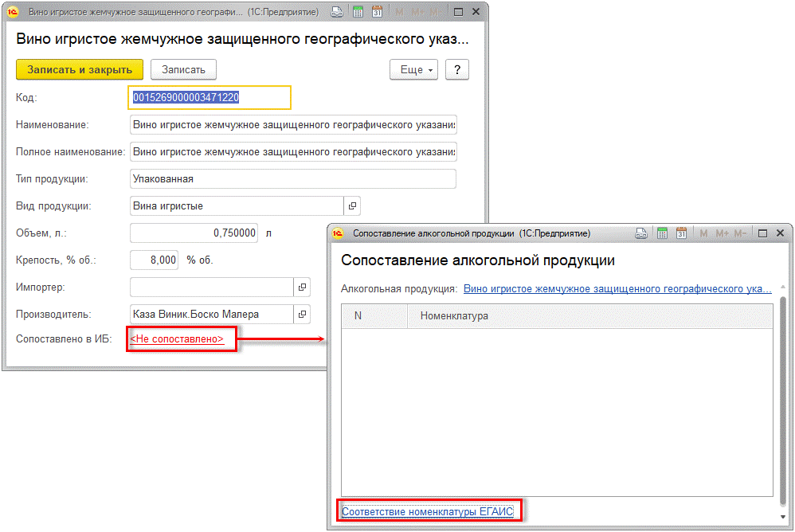
Task: Open the Производитель item with its open icon
Action: click(302, 314)
